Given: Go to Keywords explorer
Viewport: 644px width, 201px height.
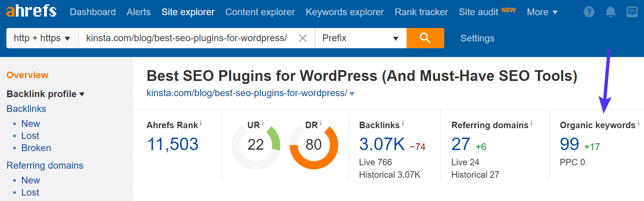Looking at the screenshot, I should (x=345, y=12).
